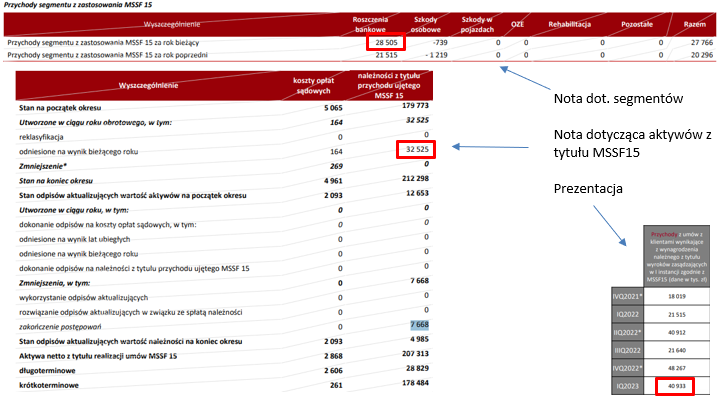The height and width of the screenshot is (400, 720).
Task: Click the value 28 829
Action: [x=417, y=368]
